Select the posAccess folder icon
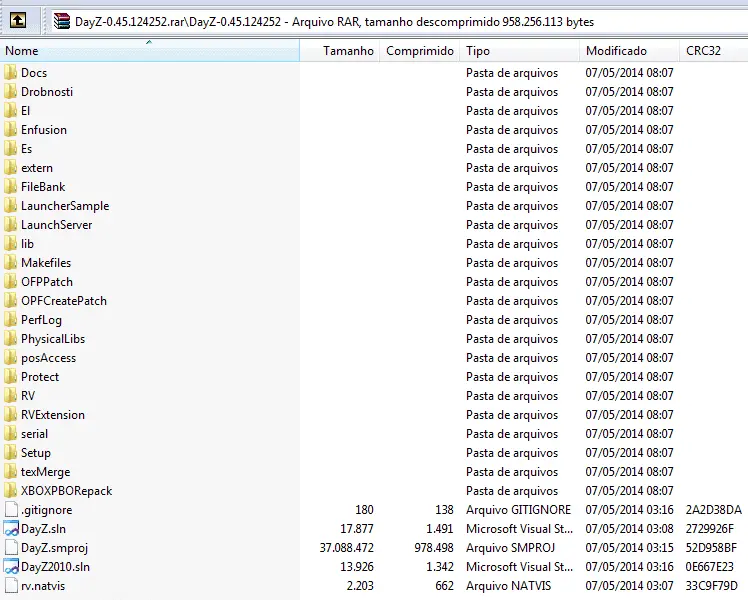Image resolution: width=748 pixels, height=600 pixels. click(10, 358)
